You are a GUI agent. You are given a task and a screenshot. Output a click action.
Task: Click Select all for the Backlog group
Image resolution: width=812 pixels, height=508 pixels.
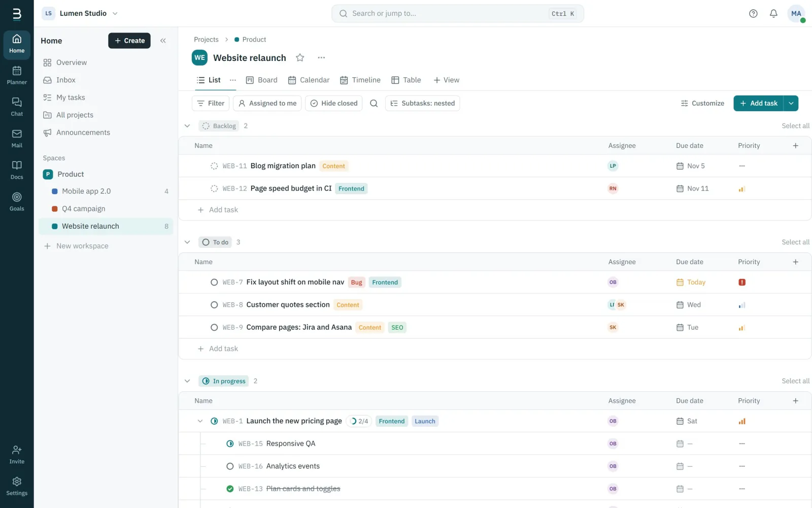tap(795, 126)
